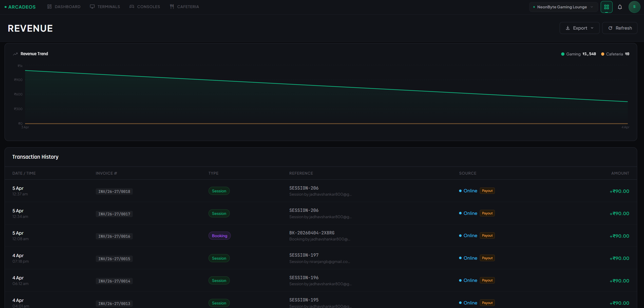Click the Export download icon
644x308 pixels.
point(568,28)
